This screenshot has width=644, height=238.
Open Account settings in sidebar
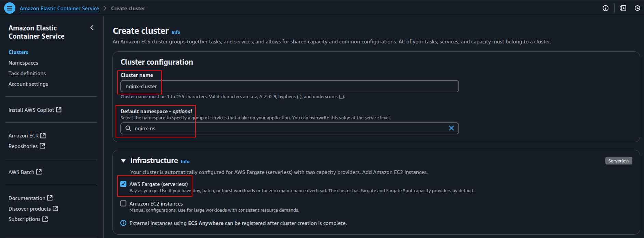(28, 84)
